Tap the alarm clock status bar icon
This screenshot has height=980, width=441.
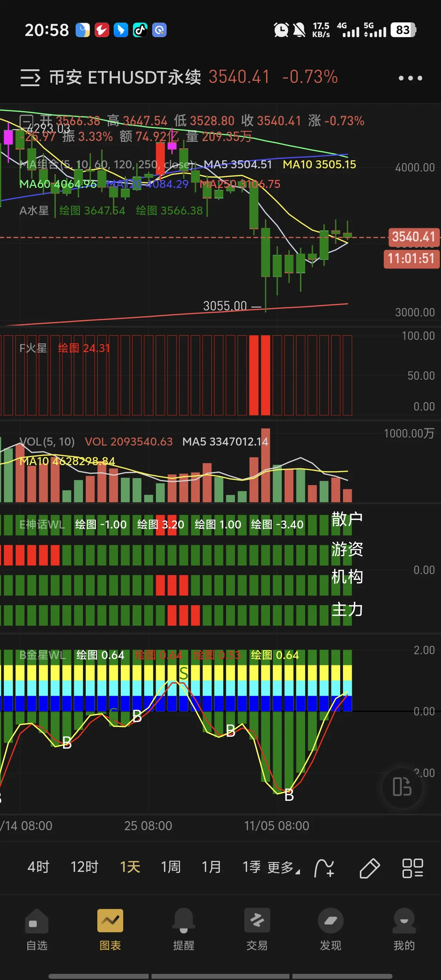pyautogui.click(x=281, y=30)
